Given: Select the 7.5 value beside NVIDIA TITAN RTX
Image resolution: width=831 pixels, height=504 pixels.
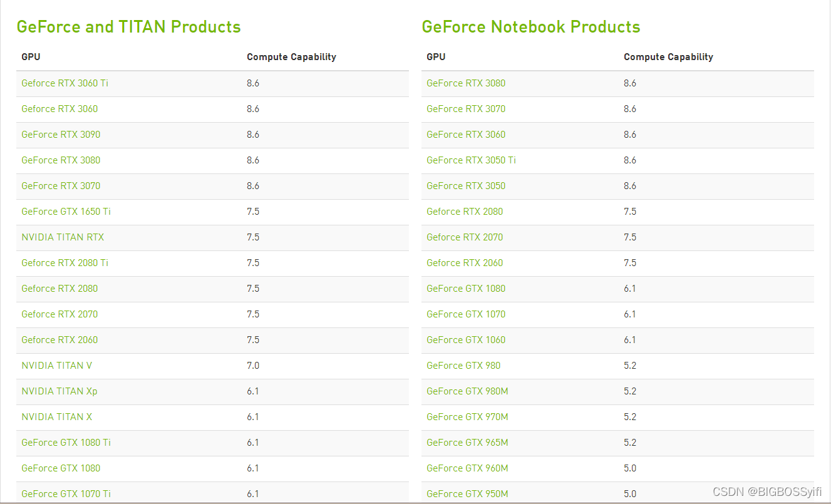Looking at the screenshot, I should [x=253, y=237].
